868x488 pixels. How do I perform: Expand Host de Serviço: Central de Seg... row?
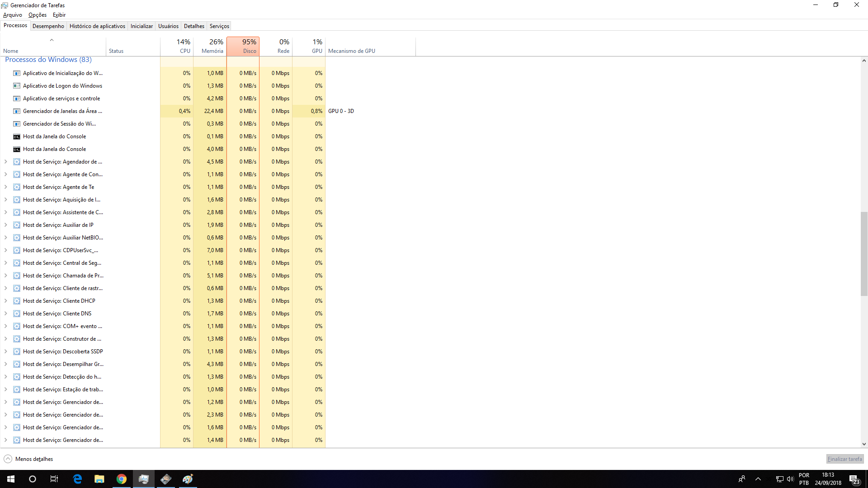point(5,263)
